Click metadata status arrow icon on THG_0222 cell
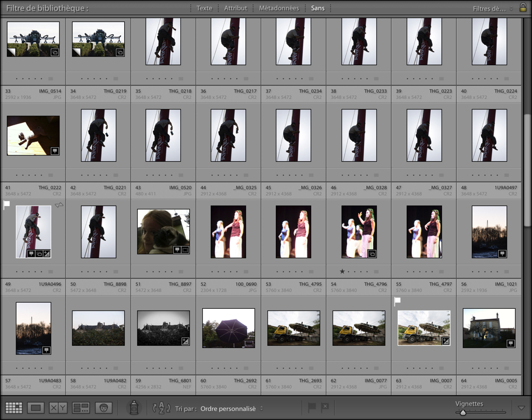The image size is (532, 420). [x=59, y=205]
